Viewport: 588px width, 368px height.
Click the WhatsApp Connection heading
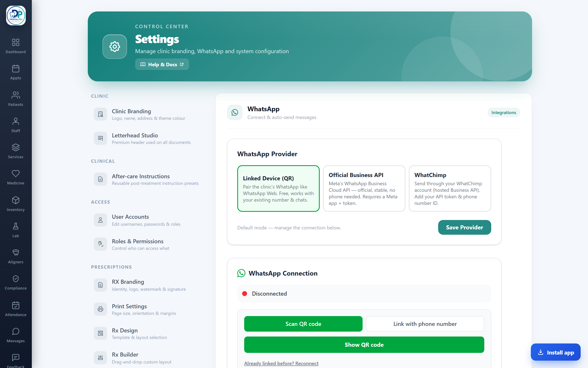point(283,273)
